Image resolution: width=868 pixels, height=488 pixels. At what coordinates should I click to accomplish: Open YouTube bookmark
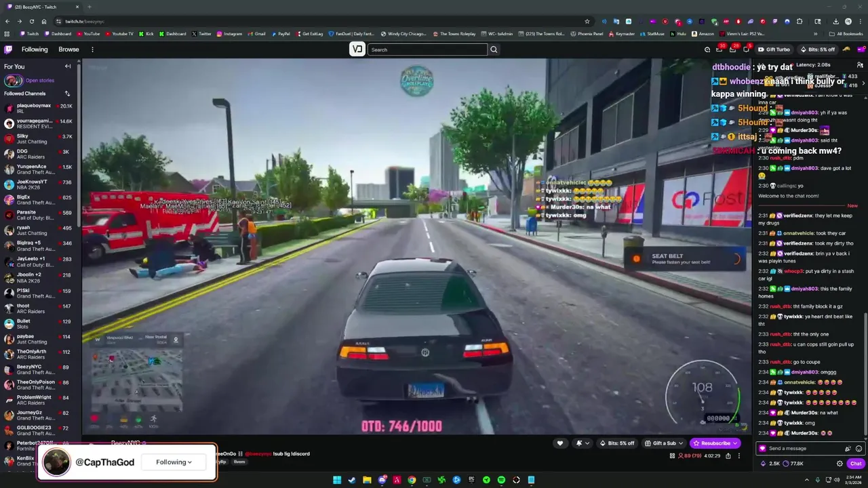87,33
